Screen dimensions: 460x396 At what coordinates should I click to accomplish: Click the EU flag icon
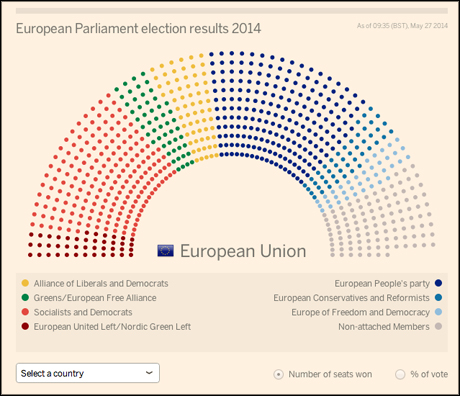tap(165, 251)
